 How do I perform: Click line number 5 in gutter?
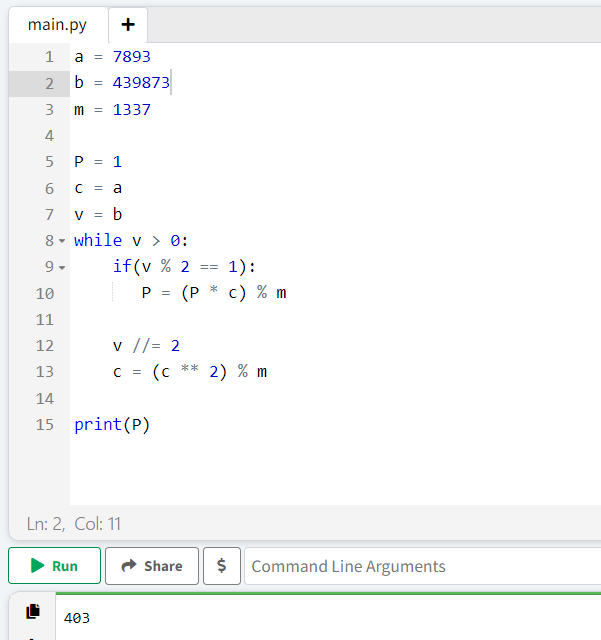click(49, 162)
